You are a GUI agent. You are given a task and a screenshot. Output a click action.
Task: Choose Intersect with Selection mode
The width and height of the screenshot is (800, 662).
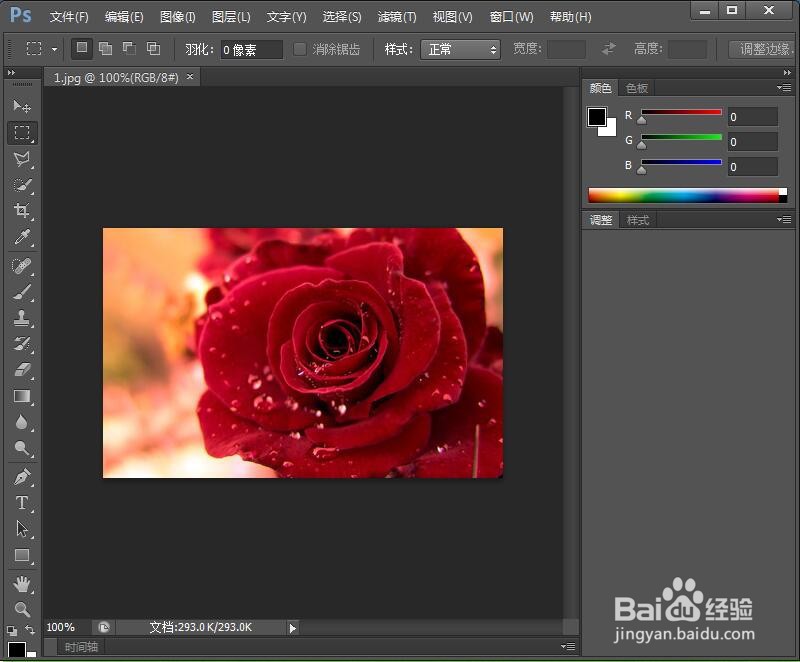click(153, 48)
